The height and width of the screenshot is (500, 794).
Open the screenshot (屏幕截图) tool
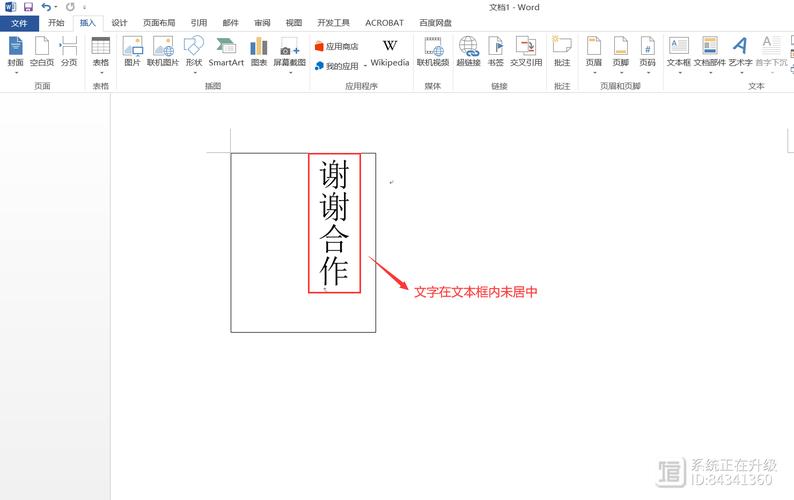290,52
